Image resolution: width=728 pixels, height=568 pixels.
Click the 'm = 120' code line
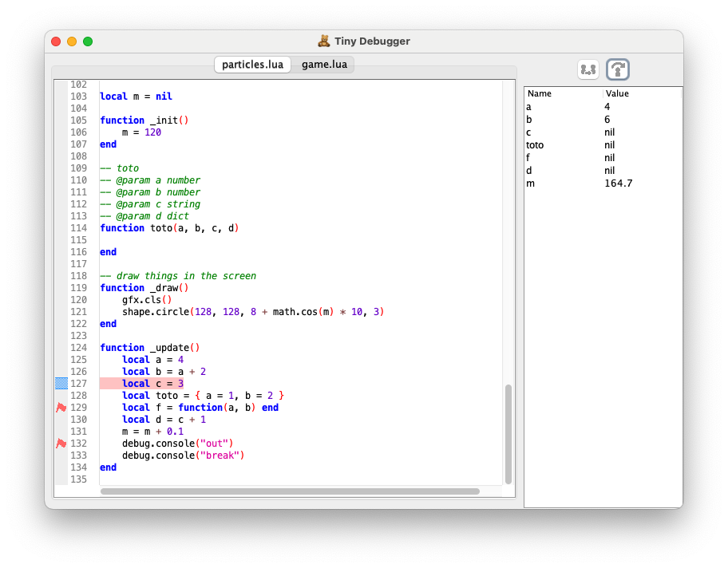pyautogui.click(x=141, y=132)
